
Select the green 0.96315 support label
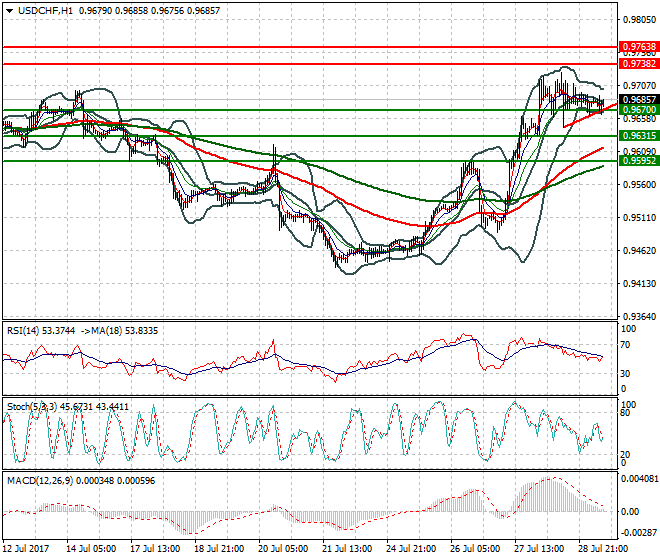(x=639, y=136)
